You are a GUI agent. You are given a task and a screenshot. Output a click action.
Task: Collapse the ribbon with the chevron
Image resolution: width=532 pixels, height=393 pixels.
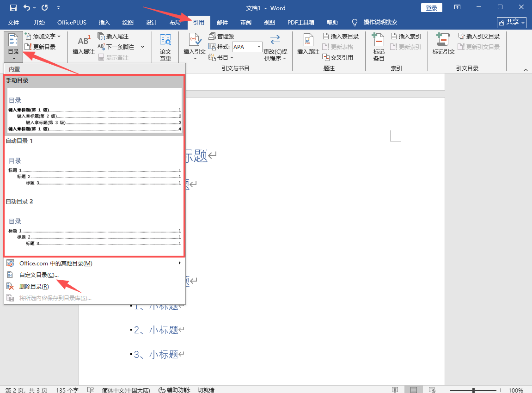[x=526, y=69]
